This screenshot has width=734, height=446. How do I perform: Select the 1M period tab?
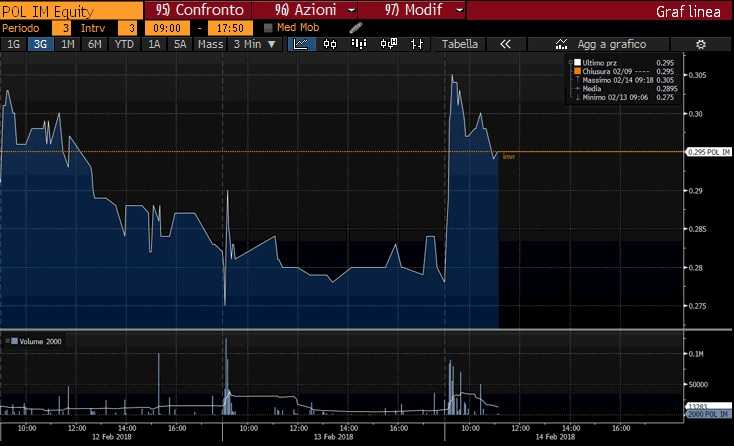click(x=67, y=45)
